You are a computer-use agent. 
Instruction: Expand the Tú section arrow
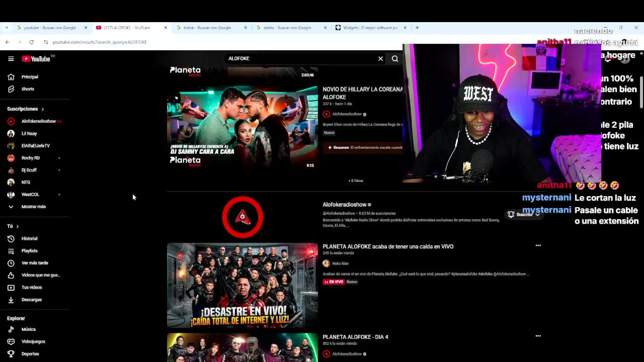[17, 227]
